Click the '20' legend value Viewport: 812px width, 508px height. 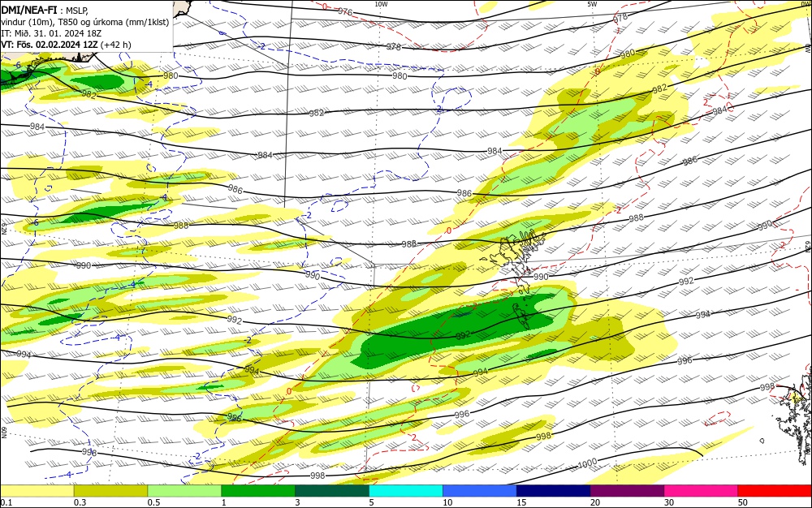(595, 503)
